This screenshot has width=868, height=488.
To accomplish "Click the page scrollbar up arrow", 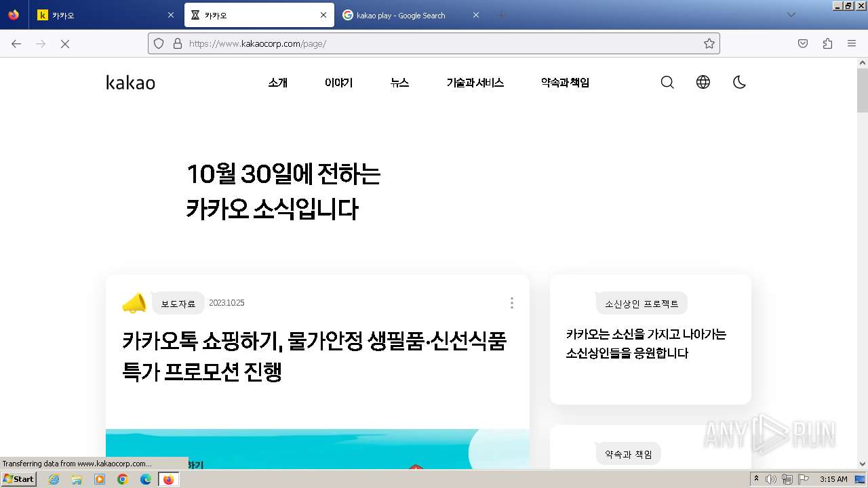I will tap(863, 62).
